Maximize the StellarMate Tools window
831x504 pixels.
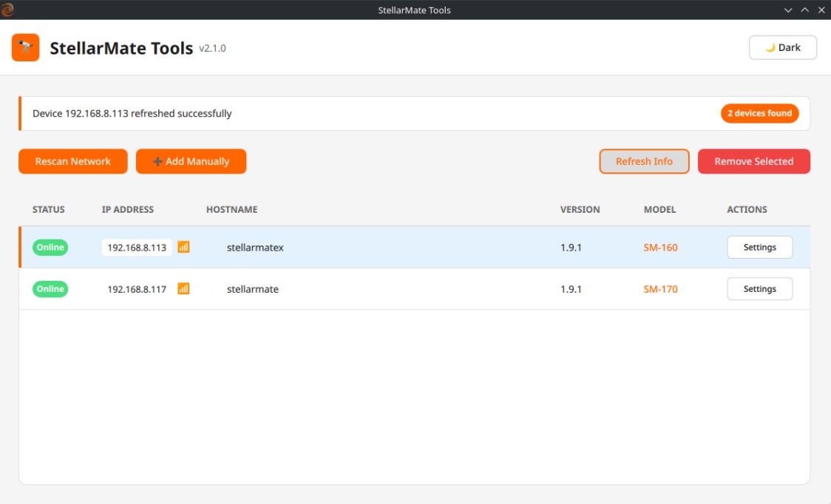click(x=804, y=10)
